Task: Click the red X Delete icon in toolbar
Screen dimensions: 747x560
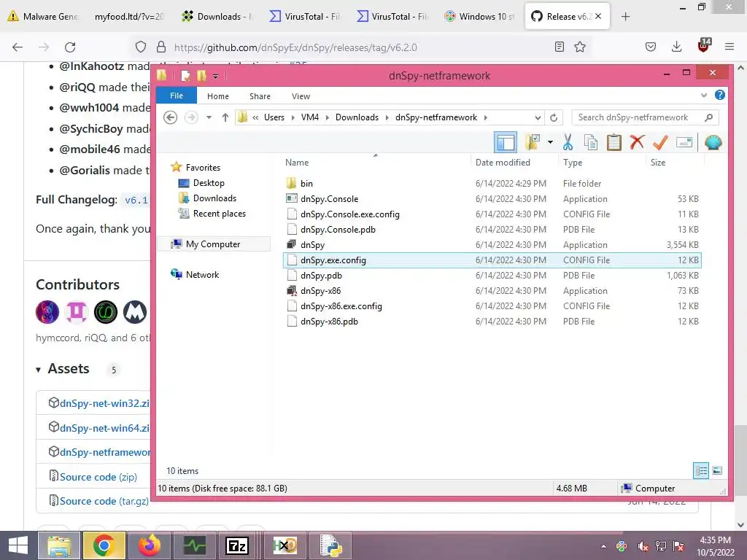Action: [637, 142]
